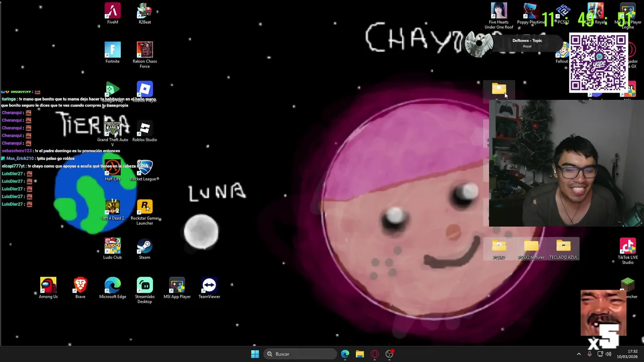
Task: Open Edge from the taskbar
Action: coord(345,354)
